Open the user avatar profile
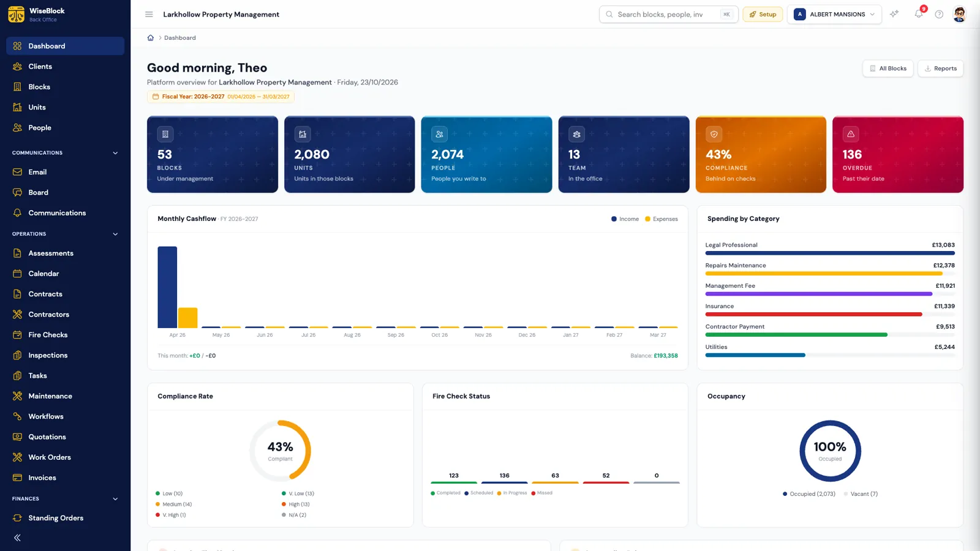Image resolution: width=980 pixels, height=551 pixels. (960, 14)
